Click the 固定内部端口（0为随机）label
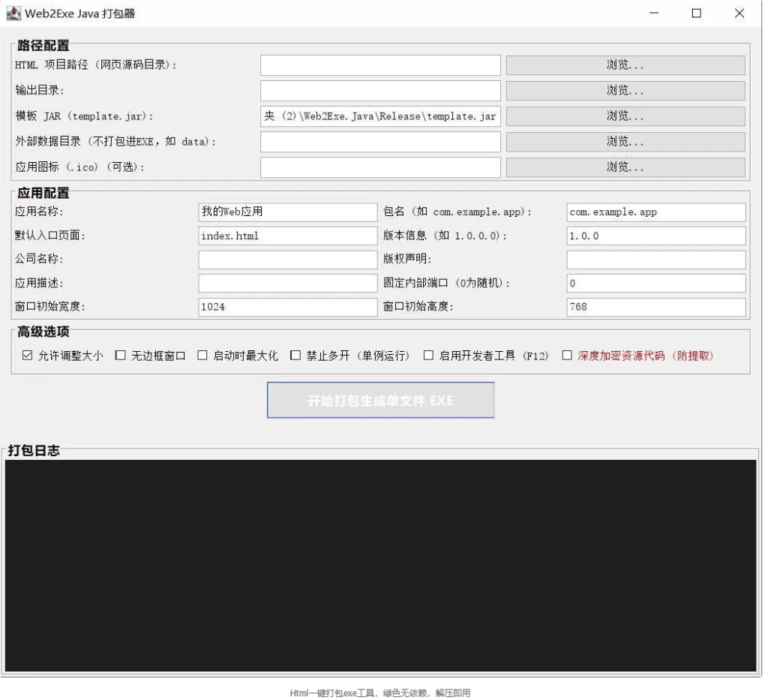Viewport: 768px width, 700px height. tap(446, 283)
